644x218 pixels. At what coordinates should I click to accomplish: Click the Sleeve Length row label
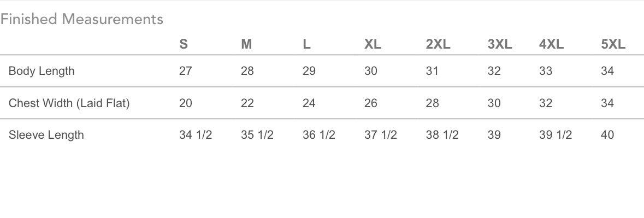coord(46,135)
